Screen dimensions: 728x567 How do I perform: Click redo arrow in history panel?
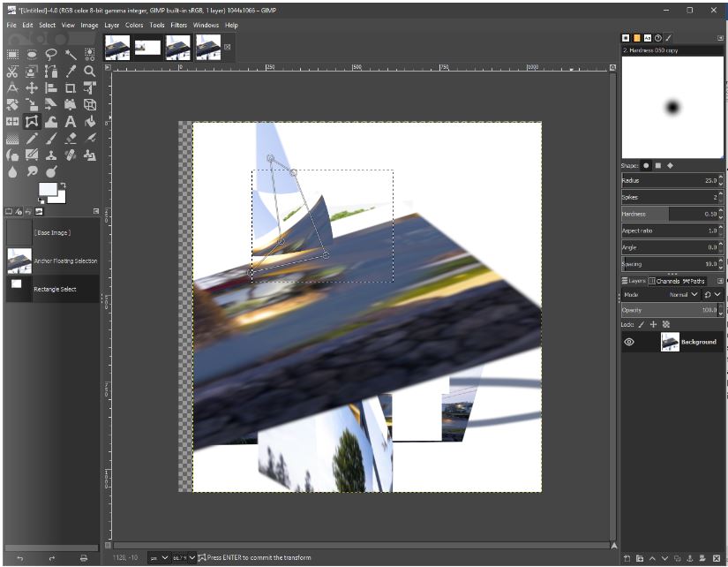tap(52, 558)
